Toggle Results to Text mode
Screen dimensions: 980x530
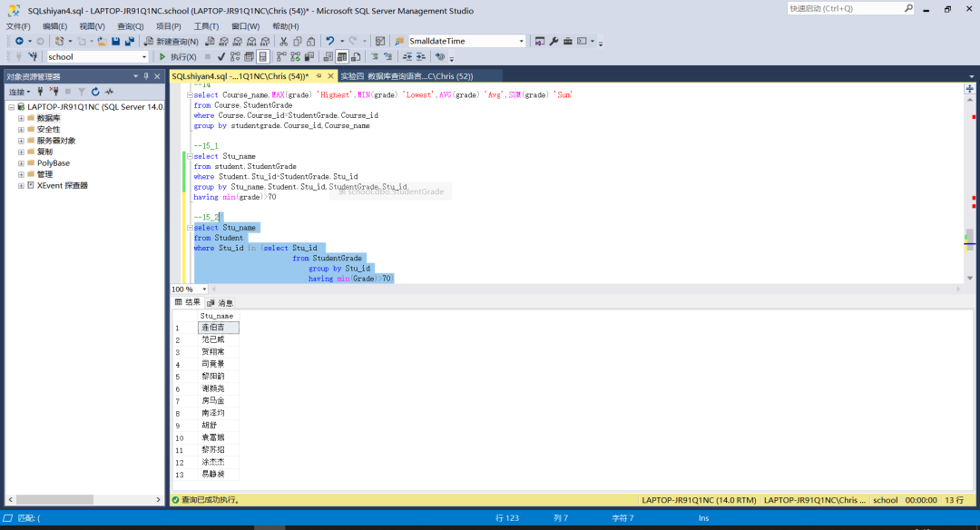tap(328, 57)
